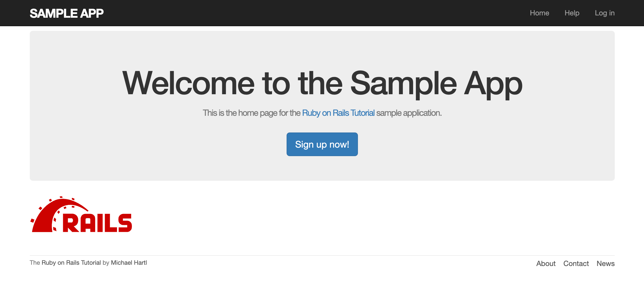Image resolution: width=644 pixels, height=285 pixels.
Task: Click the SAMPLE APP text in navbar
Action: (x=67, y=13)
